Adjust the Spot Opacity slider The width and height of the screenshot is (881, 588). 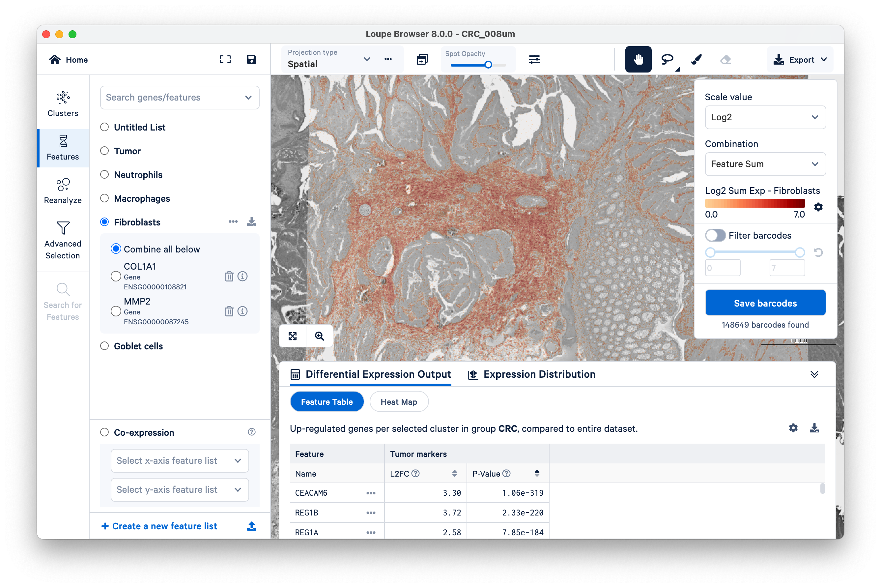click(x=488, y=65)
